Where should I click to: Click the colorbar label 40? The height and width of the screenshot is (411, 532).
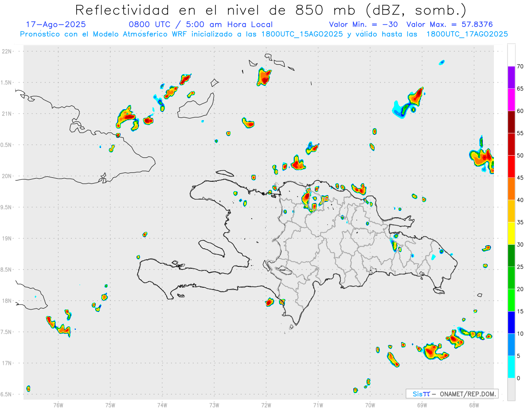[x=520, y=200]
